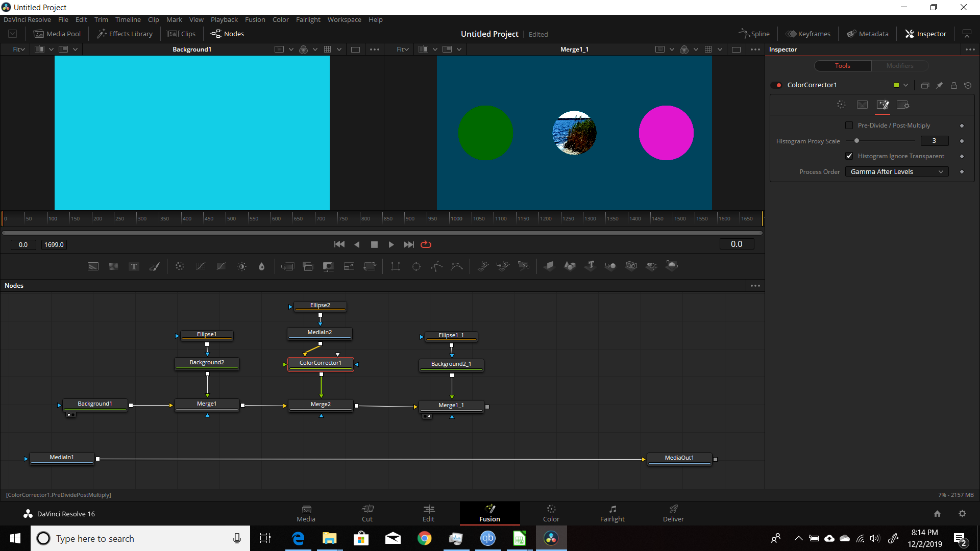Open the ColorCorrector1 Ranges tab icon
This screenshot has width=980, height=551.
[862, 105]
